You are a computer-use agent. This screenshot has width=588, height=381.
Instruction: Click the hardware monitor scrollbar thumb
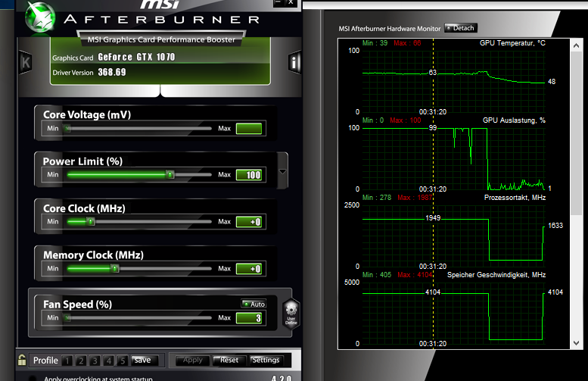pos(576,133)
